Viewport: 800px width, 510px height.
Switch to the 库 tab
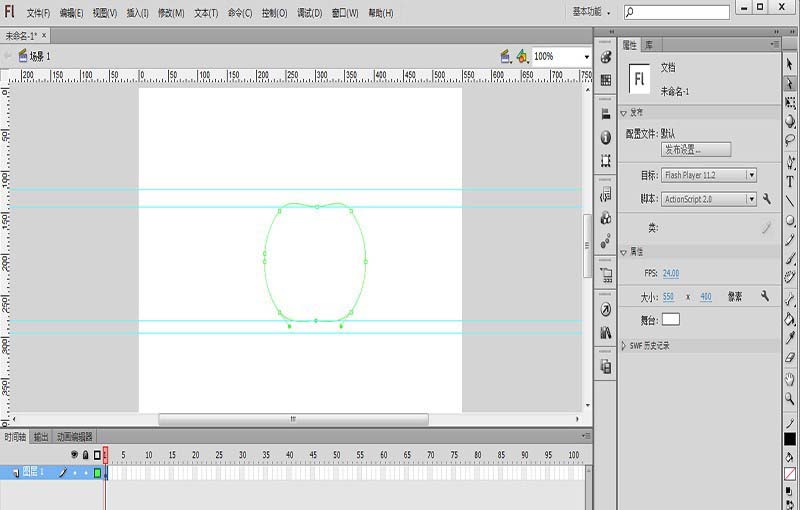click(648, 45)
